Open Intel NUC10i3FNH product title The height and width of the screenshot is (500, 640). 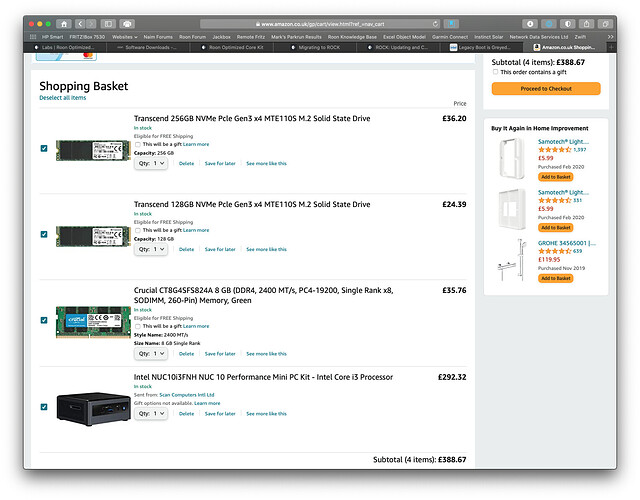(263, 377)
